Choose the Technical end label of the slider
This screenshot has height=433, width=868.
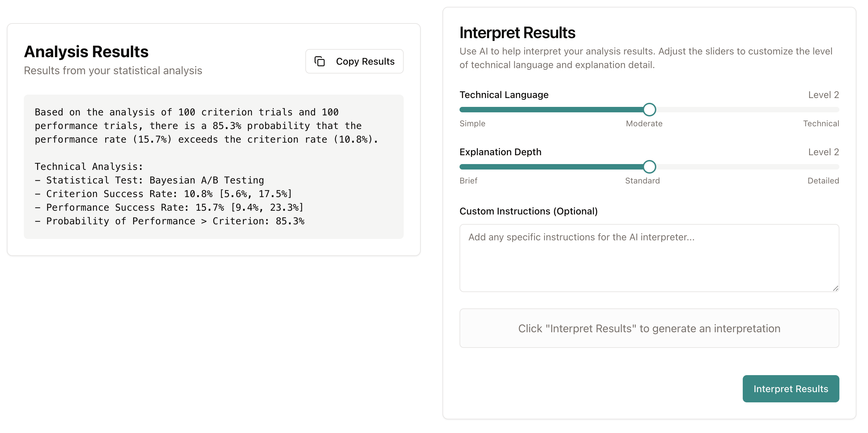coord(821,124)
